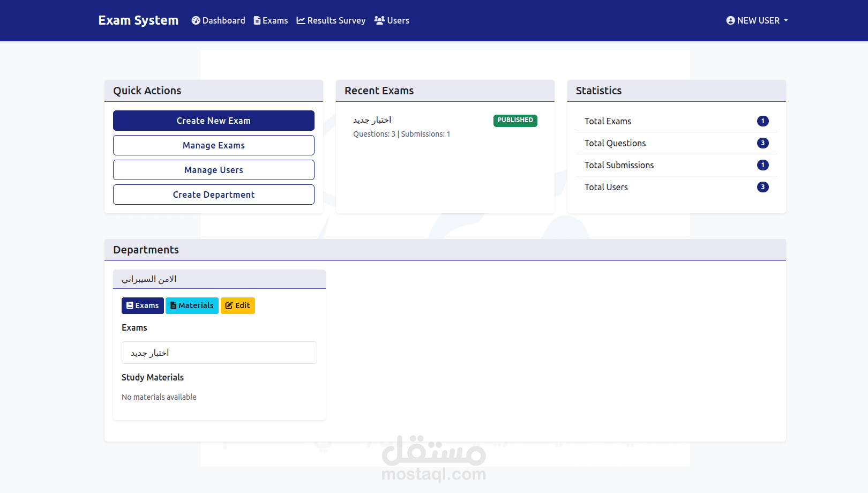Screen dimensions: 868x493
Task: Click the Statistics panel heading
Action: tap(599, 91)
